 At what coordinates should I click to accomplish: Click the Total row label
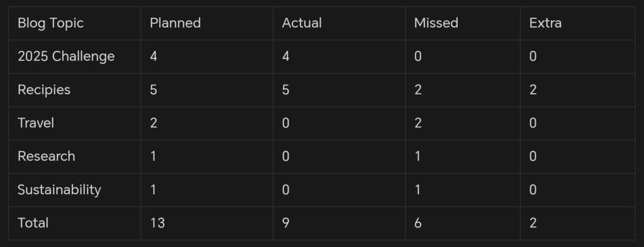[33, 223]
